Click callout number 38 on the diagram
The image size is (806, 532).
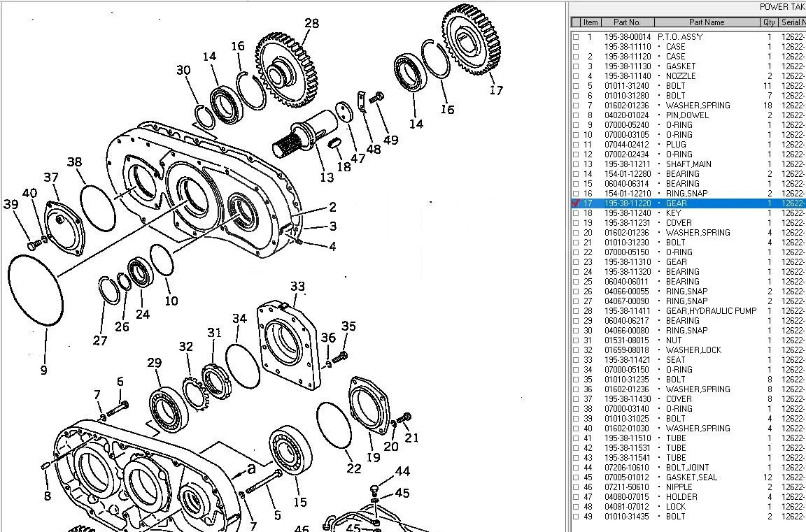point(75,162)
